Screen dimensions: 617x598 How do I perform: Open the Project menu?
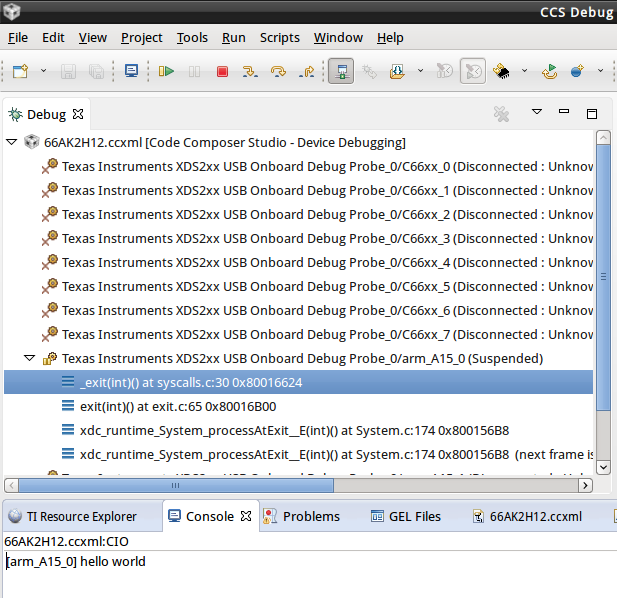pos(142,38)
